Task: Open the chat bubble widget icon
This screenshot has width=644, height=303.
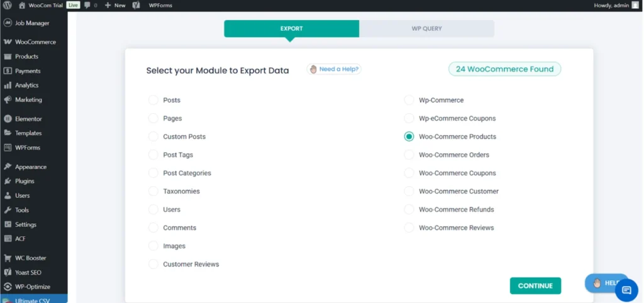Action: tap(626, 290)
